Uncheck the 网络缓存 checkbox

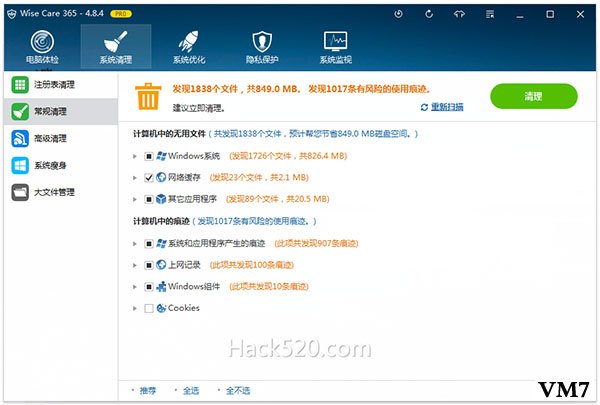click(x=149, y=178)
